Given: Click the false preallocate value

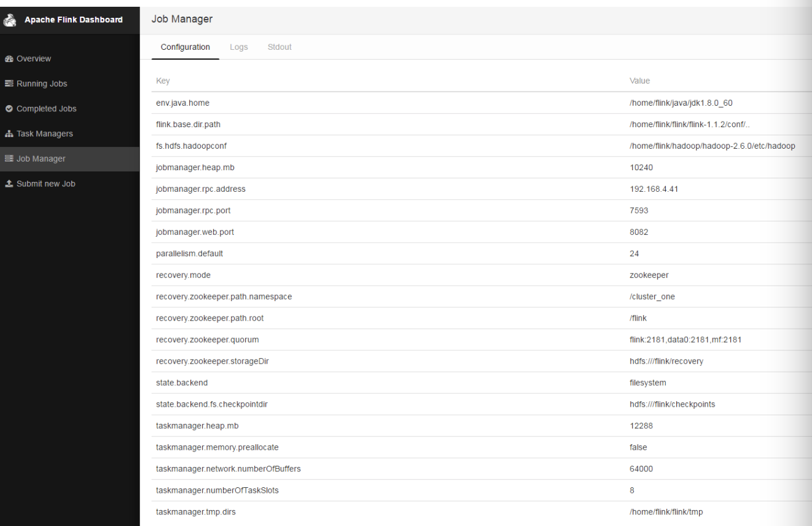Looking at the screenshot, I should pos(638,447).
